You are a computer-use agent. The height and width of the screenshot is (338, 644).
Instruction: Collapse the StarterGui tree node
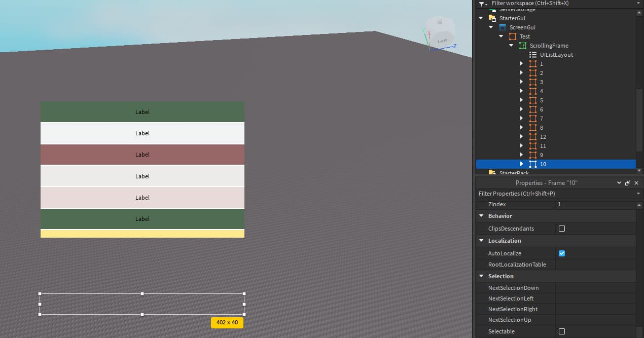click(x=481, y=18)
